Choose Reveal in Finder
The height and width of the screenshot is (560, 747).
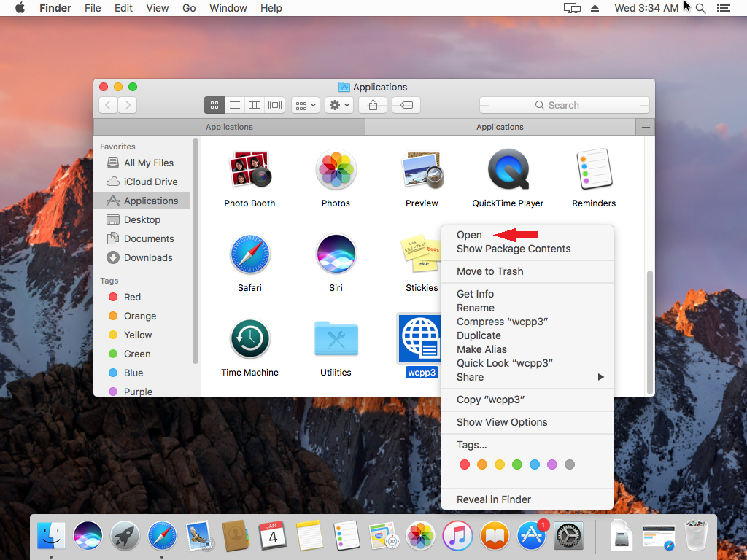527,499
